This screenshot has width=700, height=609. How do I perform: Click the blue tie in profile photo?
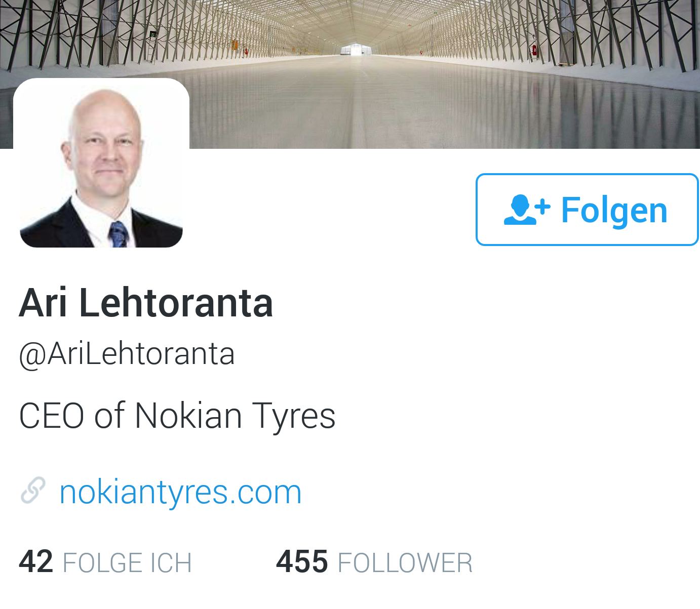click(119, 234)
